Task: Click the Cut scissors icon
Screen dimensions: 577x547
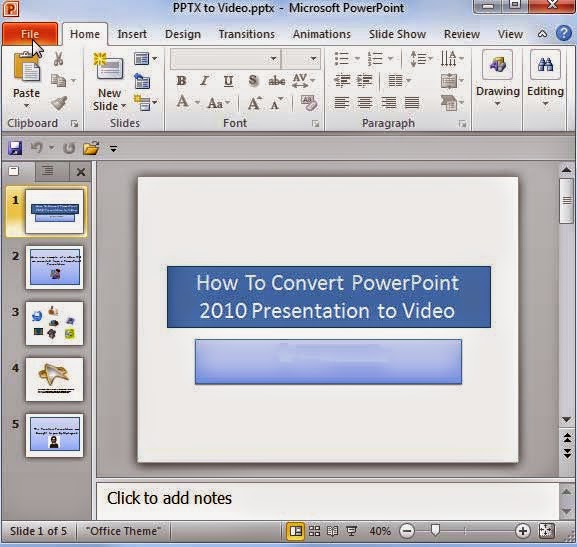Action: point(58,59)
